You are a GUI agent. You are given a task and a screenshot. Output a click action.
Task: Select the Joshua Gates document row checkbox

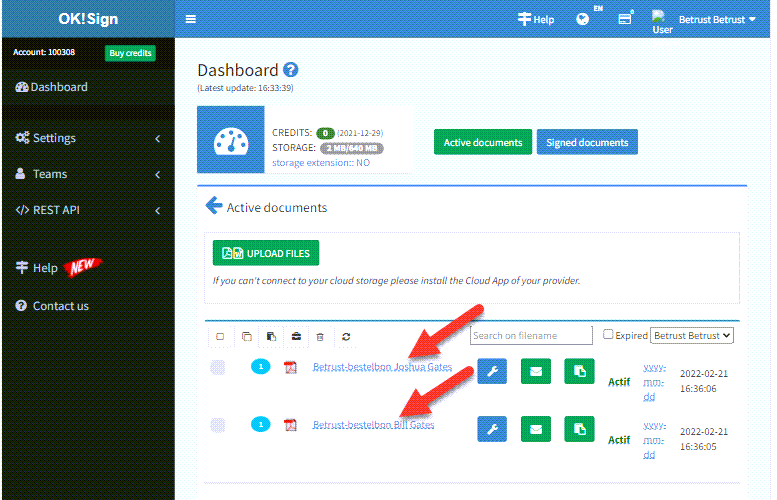pos(218,367)
